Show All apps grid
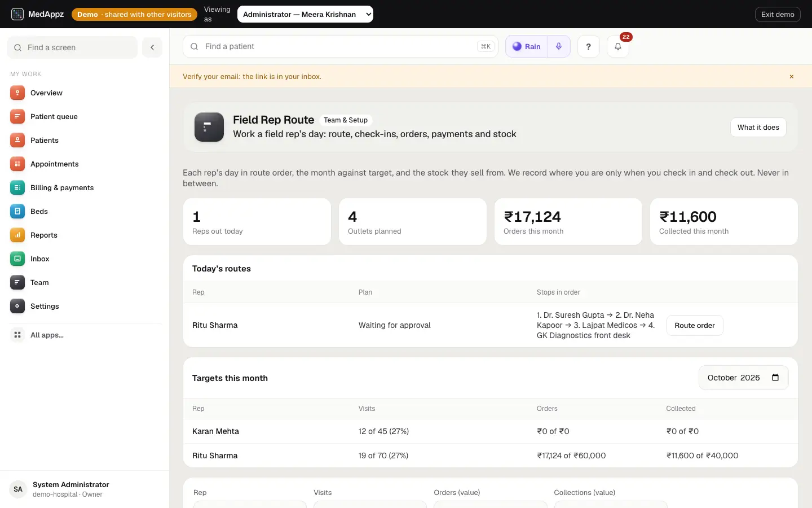812x508 pixels. click(x=85, y=335)
